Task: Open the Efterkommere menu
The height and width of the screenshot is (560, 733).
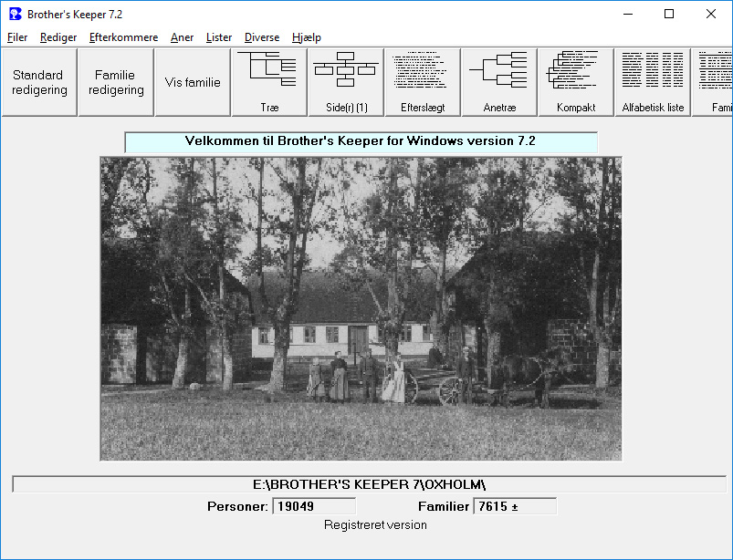Action: 123,37
